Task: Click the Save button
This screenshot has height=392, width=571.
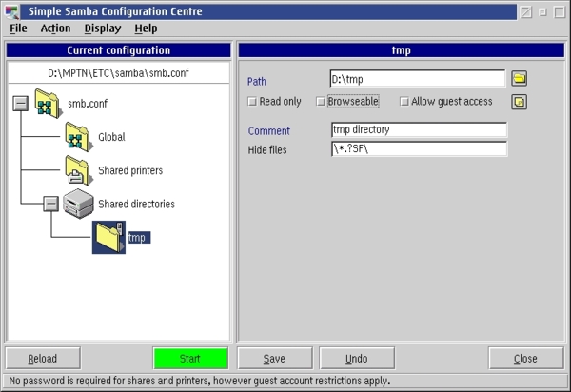Action: (275, 359)
